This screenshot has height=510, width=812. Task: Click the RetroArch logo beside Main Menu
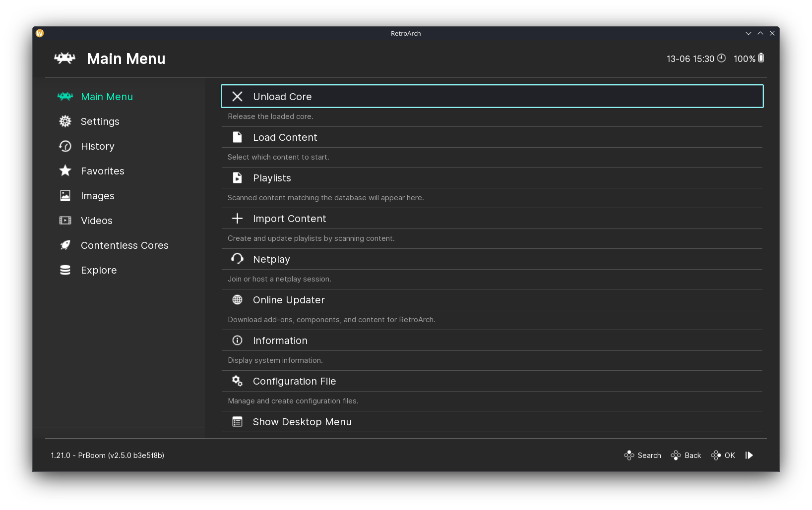[x=65, y=58]
